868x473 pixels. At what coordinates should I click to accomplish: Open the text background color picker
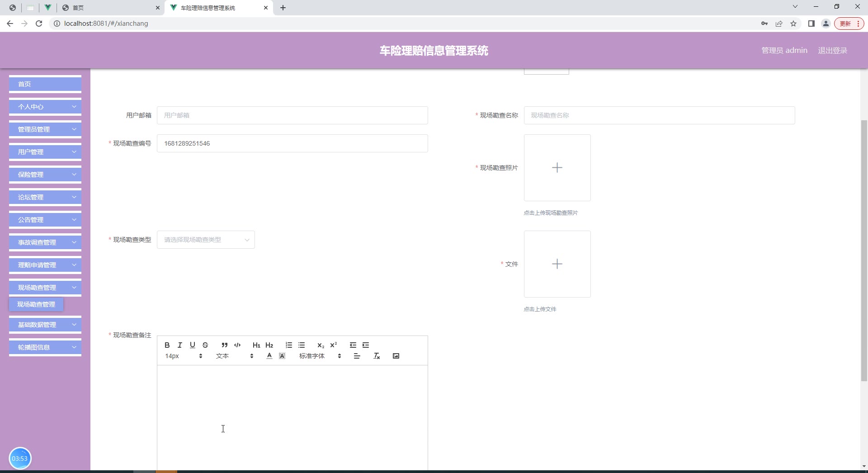[x=282, y=356]
